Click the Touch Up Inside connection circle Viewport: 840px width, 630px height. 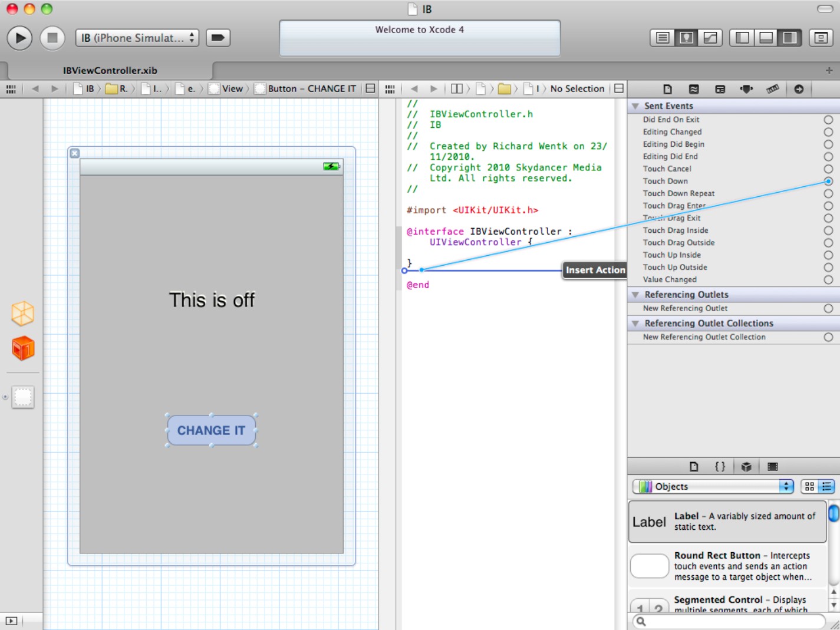pos(828,255)
